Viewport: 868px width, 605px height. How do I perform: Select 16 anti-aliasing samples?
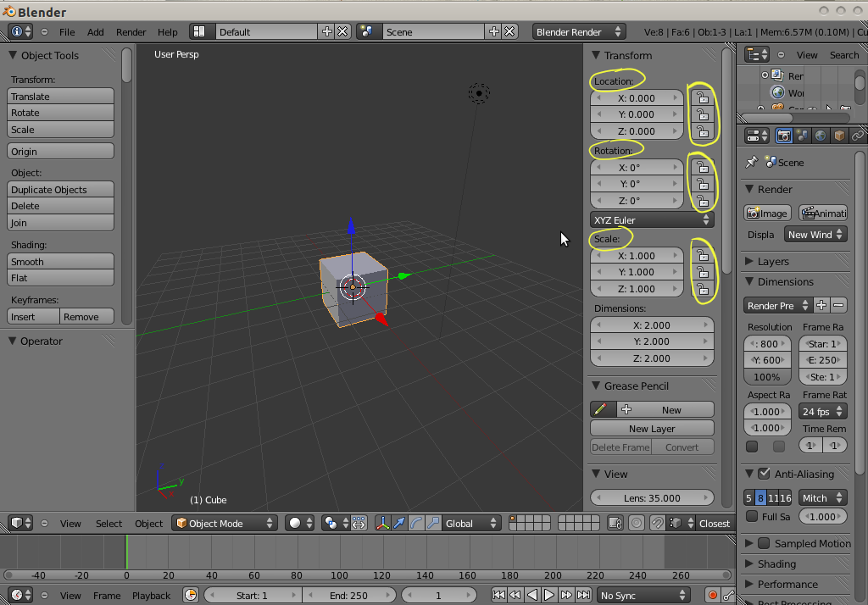[x=787, y=497]
